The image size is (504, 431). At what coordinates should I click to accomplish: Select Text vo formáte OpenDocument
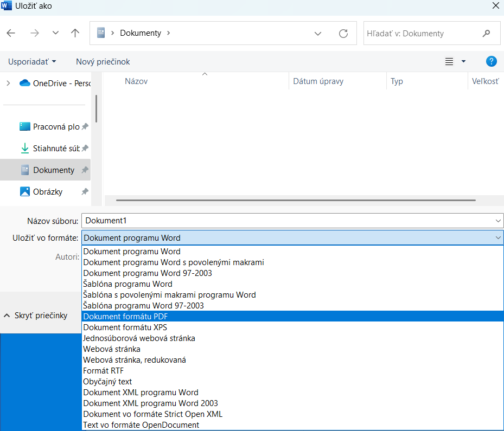coord(292,425)
